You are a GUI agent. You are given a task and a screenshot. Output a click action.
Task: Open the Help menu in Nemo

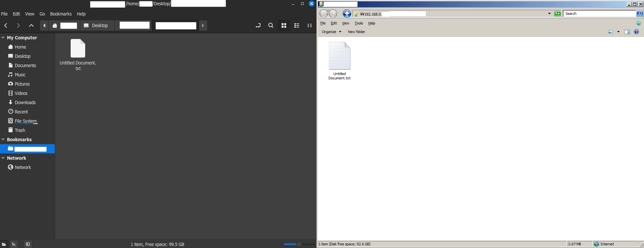81,14
